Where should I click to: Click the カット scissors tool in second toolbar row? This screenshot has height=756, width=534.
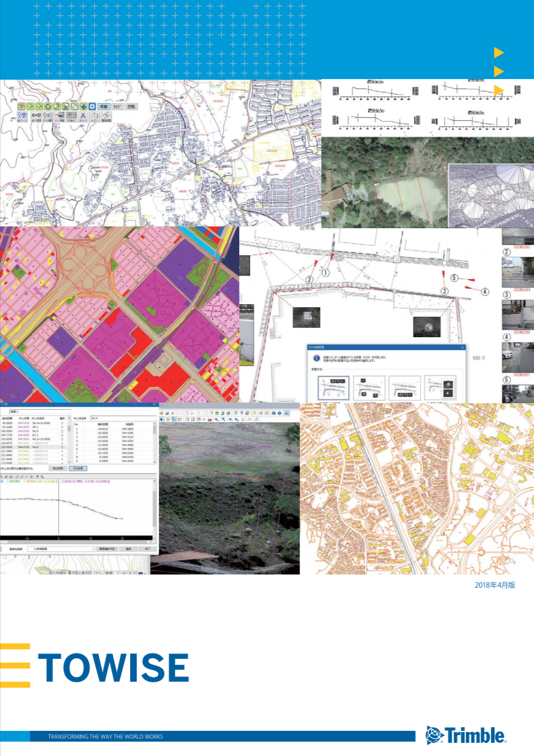pos(83,117)
